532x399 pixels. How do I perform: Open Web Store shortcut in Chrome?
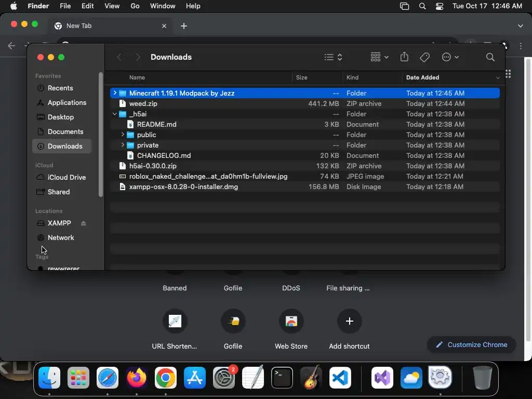pos(291,329)
